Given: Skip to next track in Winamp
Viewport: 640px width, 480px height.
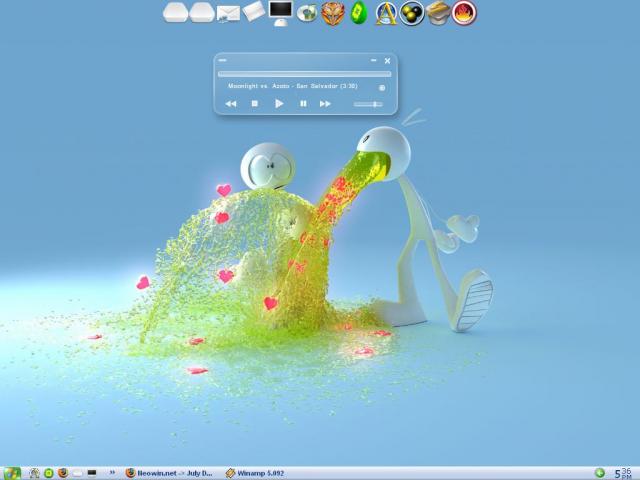Looking at the screenshot, I should click(325, 104).
